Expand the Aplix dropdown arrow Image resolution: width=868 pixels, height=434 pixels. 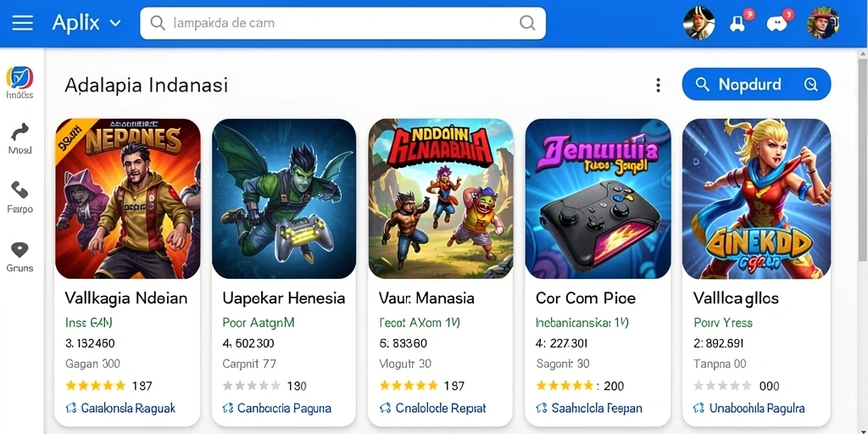[115, 23]
